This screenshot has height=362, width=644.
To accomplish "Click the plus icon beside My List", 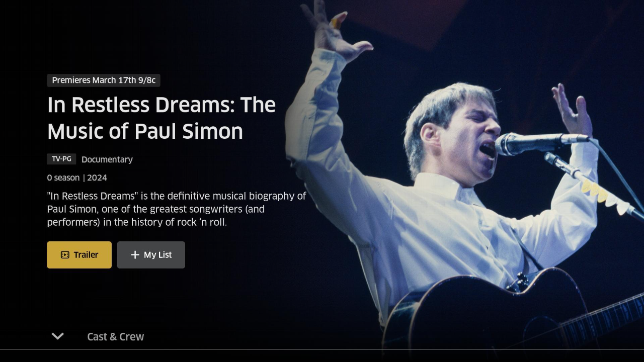I will coord(135,255).
